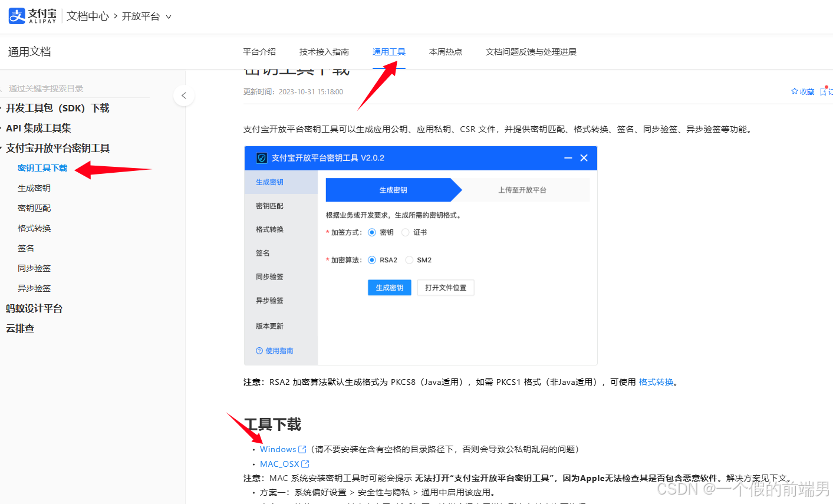Click the subscribe icon next to 收藏

(x=824, y=91)
